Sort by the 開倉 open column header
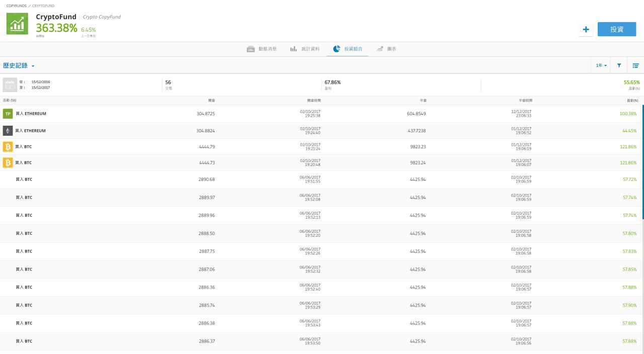This screenshot has height=354, width=644. pyautogui.click(x=211, y=101)
